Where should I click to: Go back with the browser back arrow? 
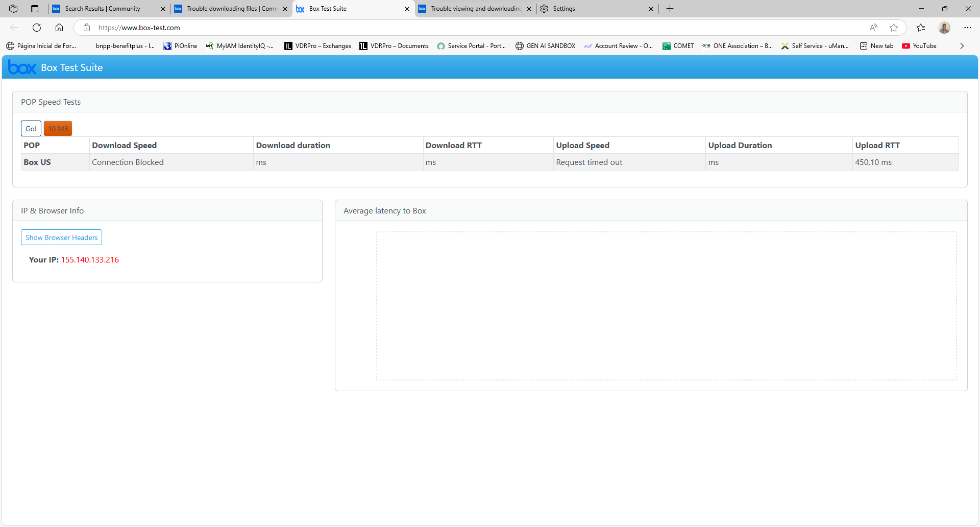coord(14,28)
